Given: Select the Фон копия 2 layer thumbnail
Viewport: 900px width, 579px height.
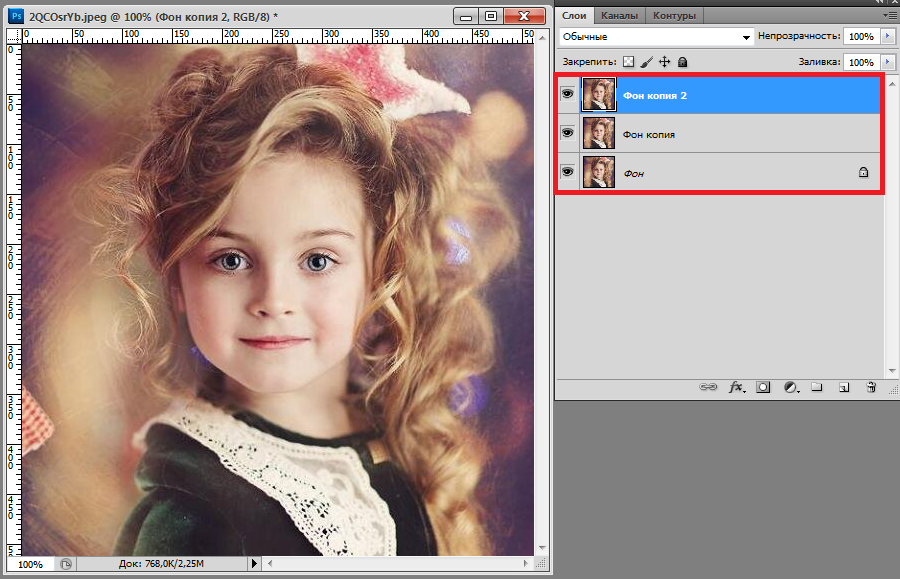Looking at the screenshot, I should pyautogui.click(x=599, y=94).
